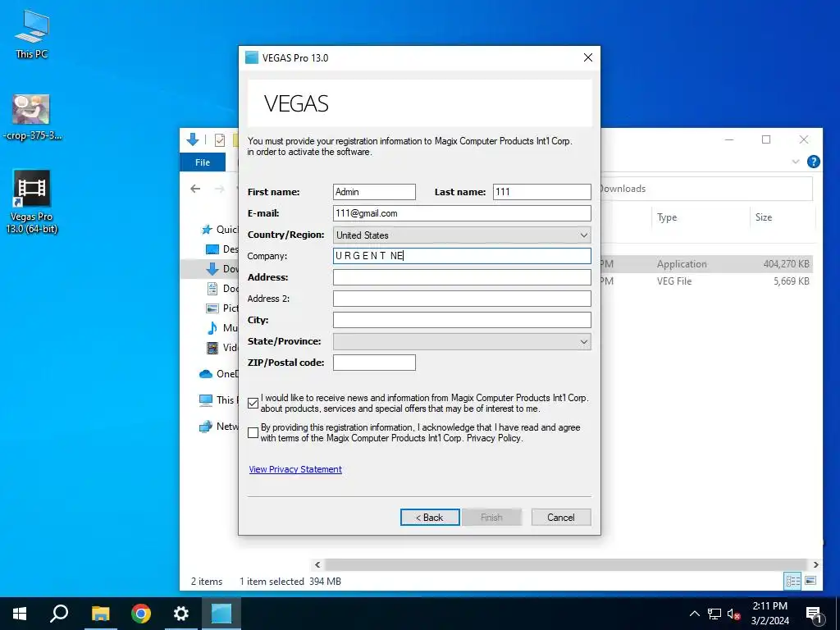Open This PC desktop icon
The height and width of the screenshot is (630, 840).
tap(32, 34)
